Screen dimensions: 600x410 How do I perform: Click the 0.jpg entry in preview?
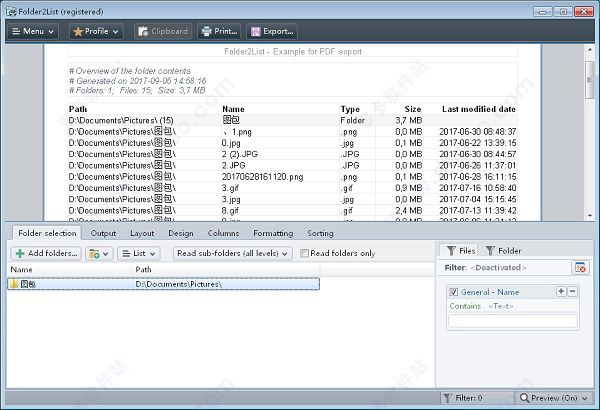tap(231, 143)
